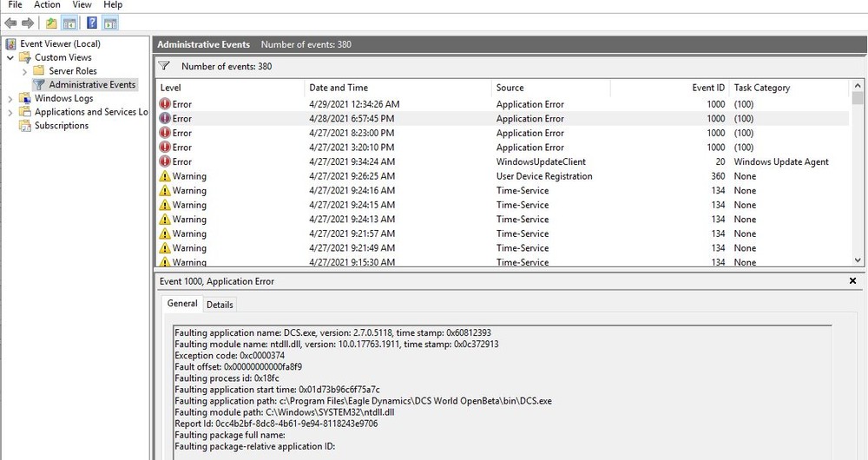
Task: Open the Help toolbar icon
Action: click(x=93, y=23)
